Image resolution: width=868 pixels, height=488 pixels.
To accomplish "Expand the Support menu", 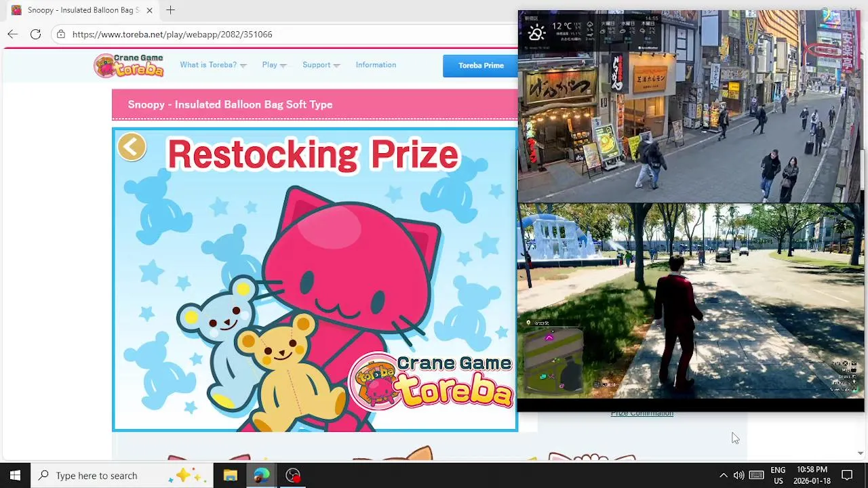I will [x=321, y=65].
